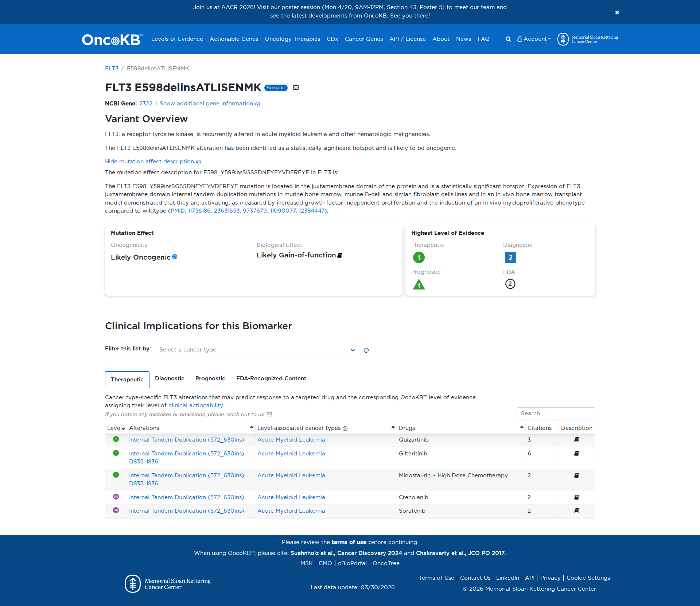Open the News page
Image resolution: width=700 pixels, height=606 pixels.
463,39
